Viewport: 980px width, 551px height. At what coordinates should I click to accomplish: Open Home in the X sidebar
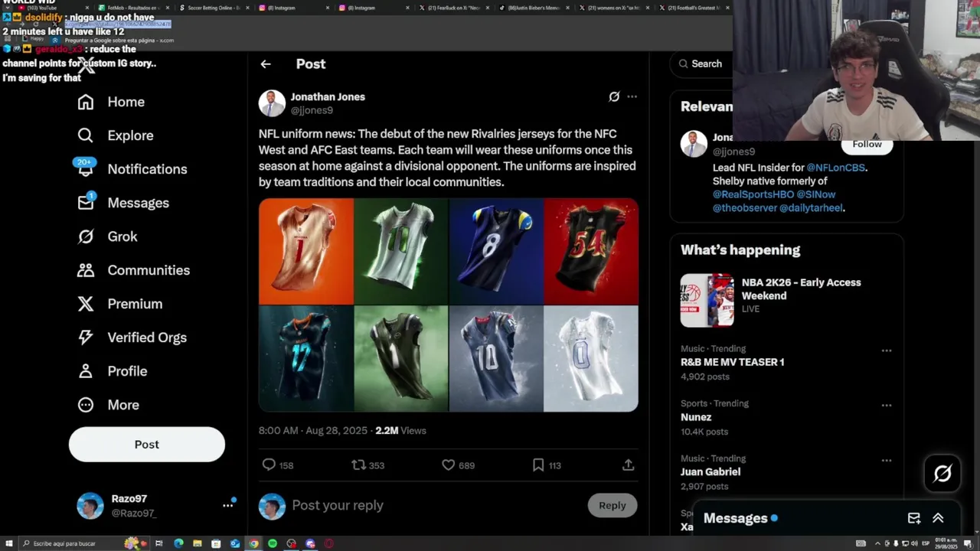[111, 102]
